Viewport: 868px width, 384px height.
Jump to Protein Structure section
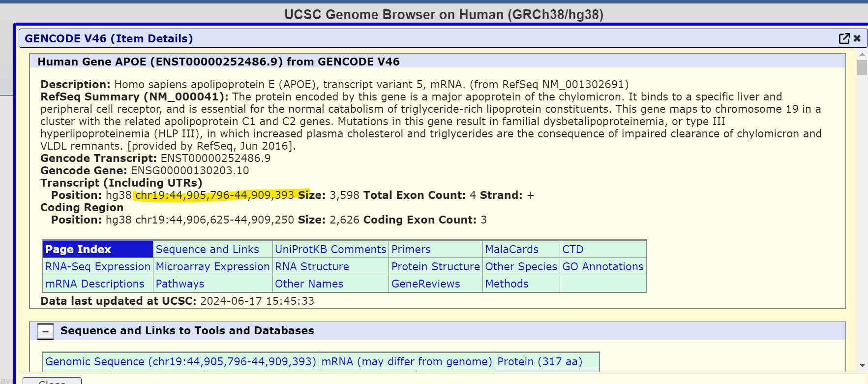tap(435, 267)
